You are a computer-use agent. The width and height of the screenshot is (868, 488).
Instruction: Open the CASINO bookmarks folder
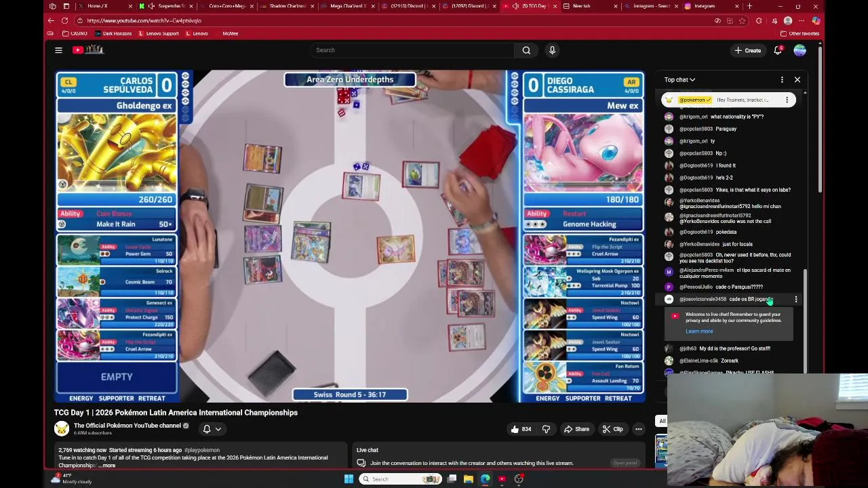pyautogui.click(x=75, y=33)
